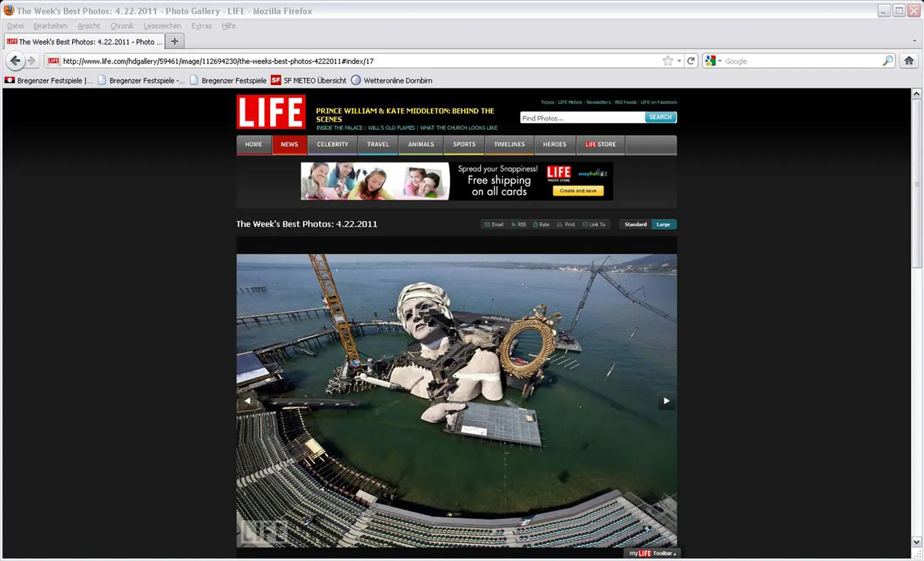This screenshot has width=924, height=561.
Task: Open the second Bregenzer Festspiele bookmark
Action: tap(141, 80)
